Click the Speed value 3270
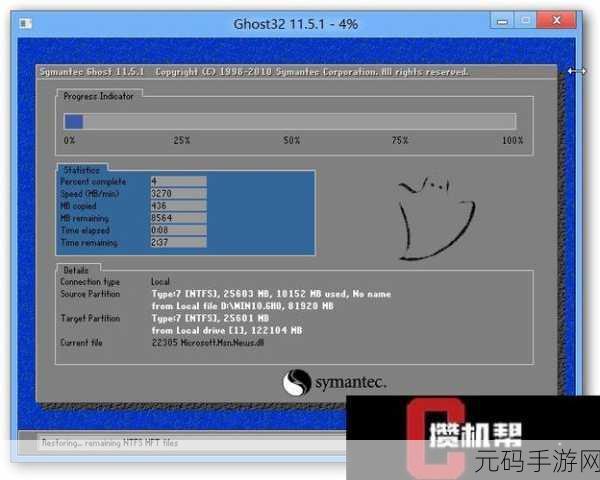600x480 pixels. (x=179, y=193)
